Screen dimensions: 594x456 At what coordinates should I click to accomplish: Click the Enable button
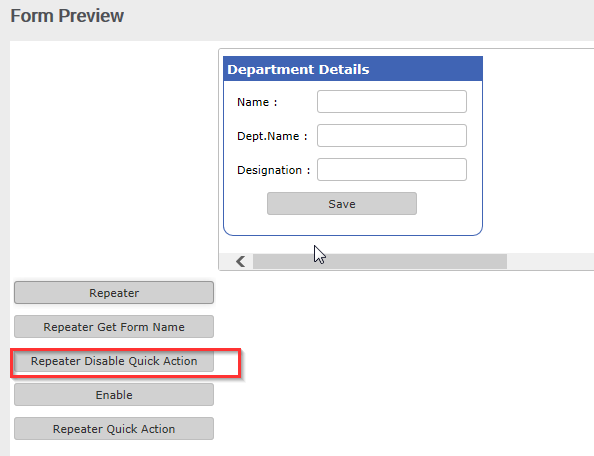coord(114,395)
